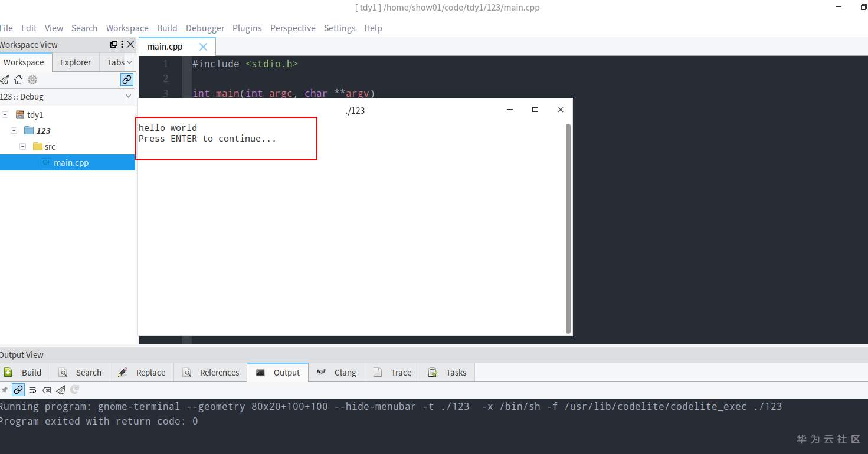
Task: Float the Workspace View pane
Action: [114, 44]
